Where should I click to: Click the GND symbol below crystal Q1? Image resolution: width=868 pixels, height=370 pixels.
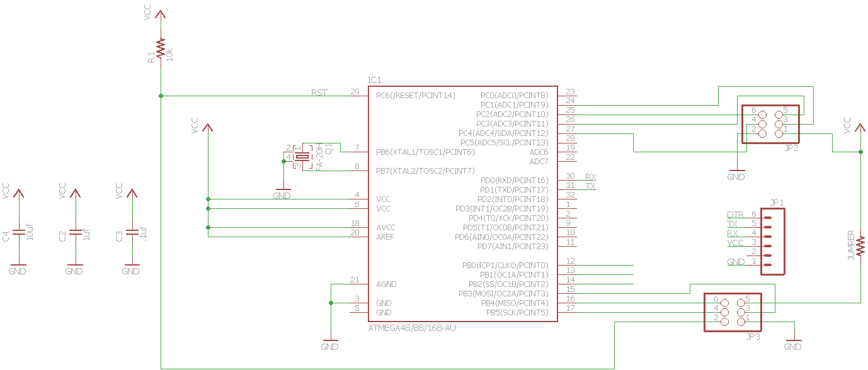tap(282, 193)
